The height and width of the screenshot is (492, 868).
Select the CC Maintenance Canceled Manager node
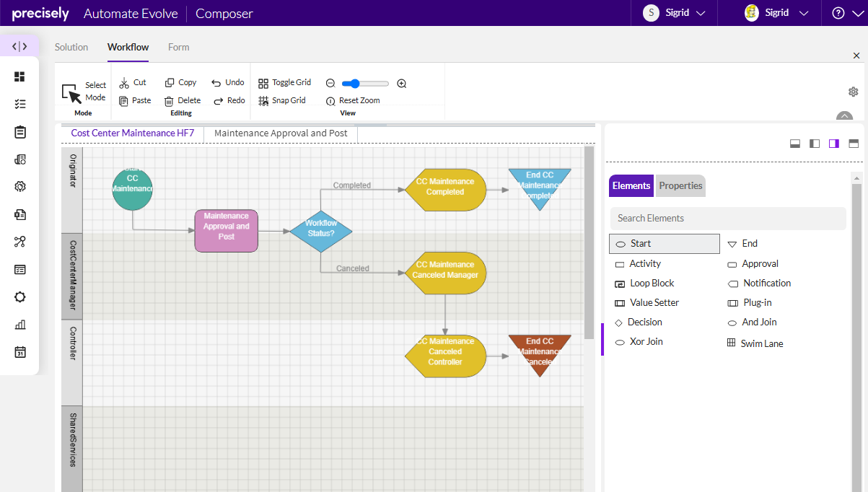point(445,273)
